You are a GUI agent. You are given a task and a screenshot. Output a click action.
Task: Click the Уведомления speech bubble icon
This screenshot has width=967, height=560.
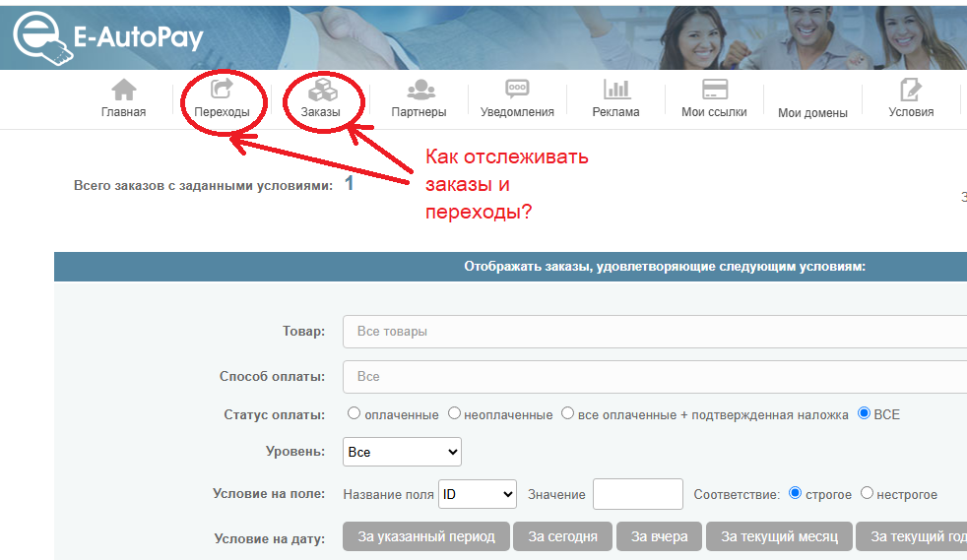(x=517, y=90)
